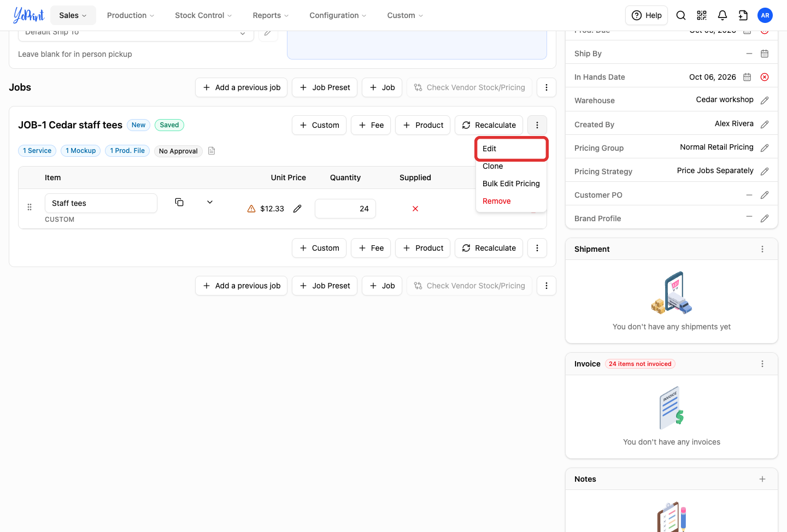The width and height of the screenshot is (787, 532).
Task: Add a note with the plus icon
Action: [762, 479]
